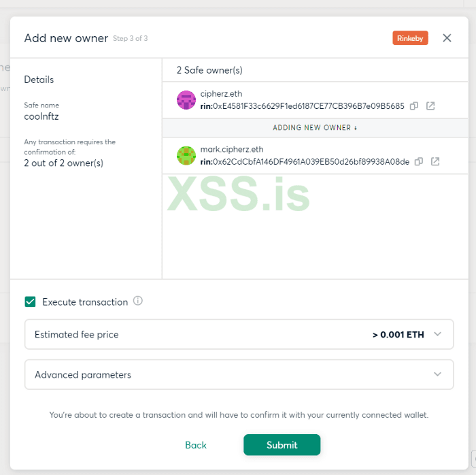Copy the cipherz.eth owner address
This screenshot has height=475, width=476.
(x=414, y=106)
